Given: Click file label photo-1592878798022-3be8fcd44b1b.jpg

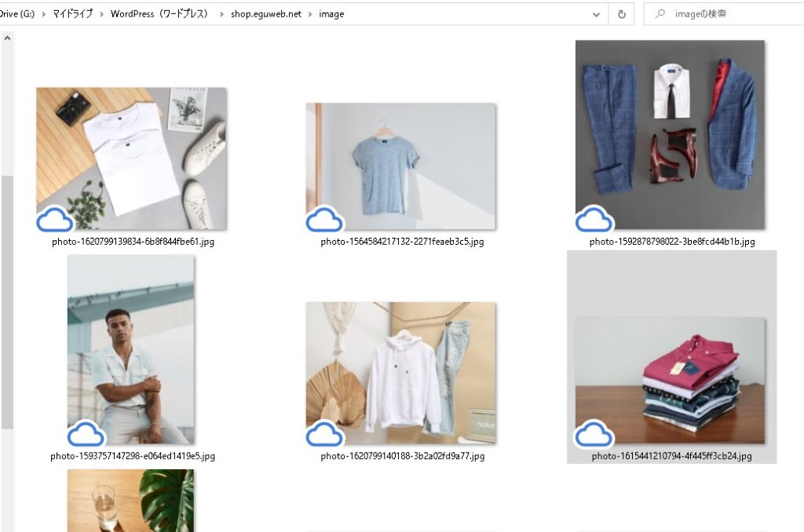Looking at the screenshot, I should tap(672, 242).
